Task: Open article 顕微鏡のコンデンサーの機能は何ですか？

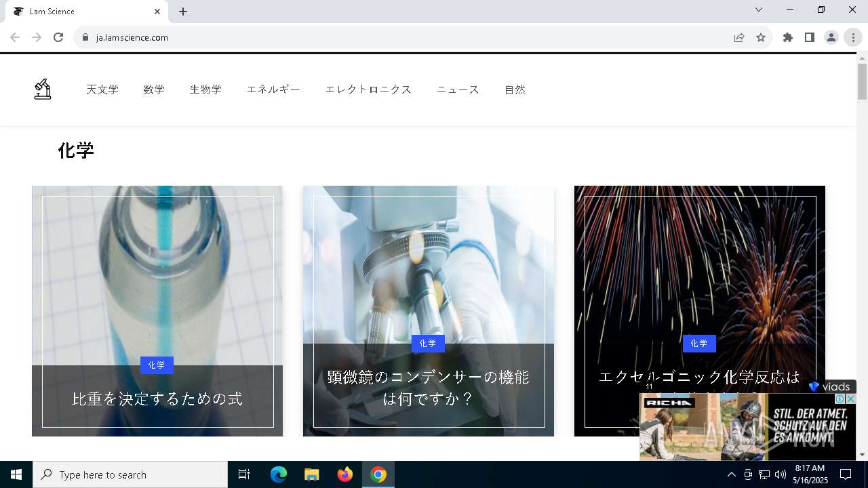Action: point(429,388)
